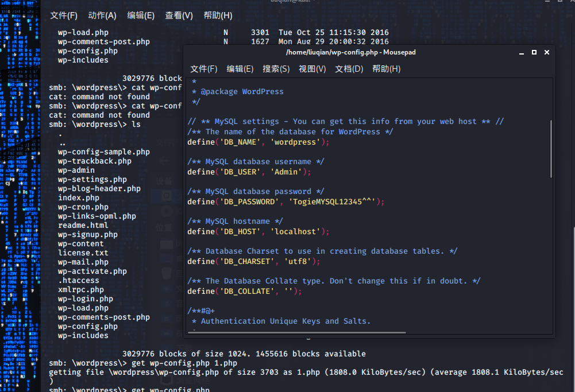Click .htaccess in terminal listing
Viewport: 575px width, 392px height.
pyautogui.click(x=79, y=280)
